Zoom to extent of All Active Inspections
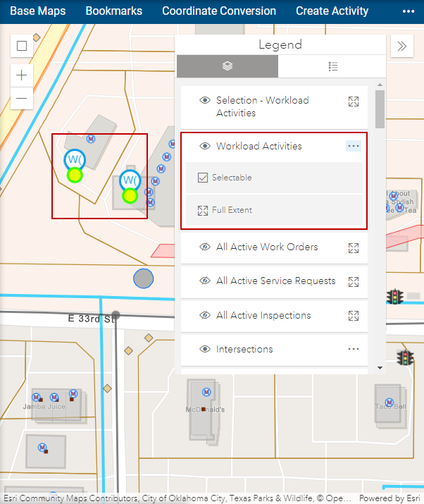Viewport: 424px width, 504px height. (354, 316)
